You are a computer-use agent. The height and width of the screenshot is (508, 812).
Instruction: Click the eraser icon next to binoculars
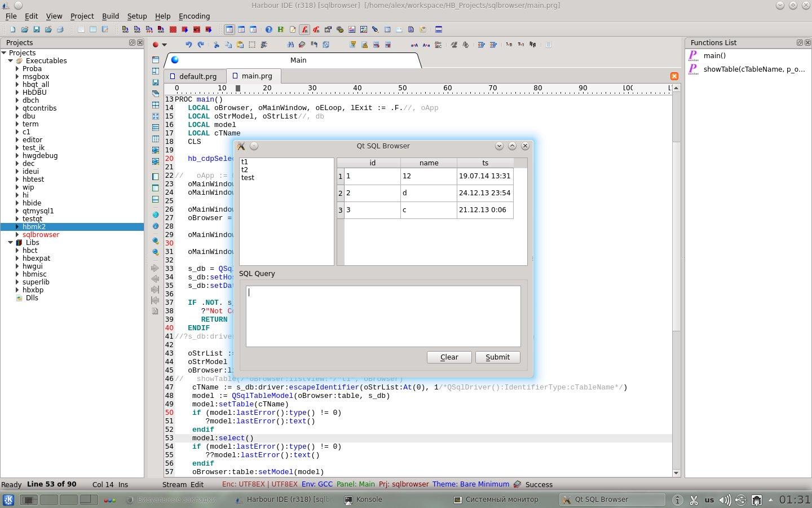coord(302,45)
